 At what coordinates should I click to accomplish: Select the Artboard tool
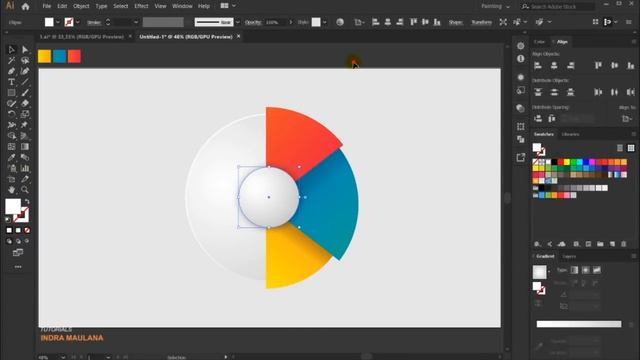point(11,179)
